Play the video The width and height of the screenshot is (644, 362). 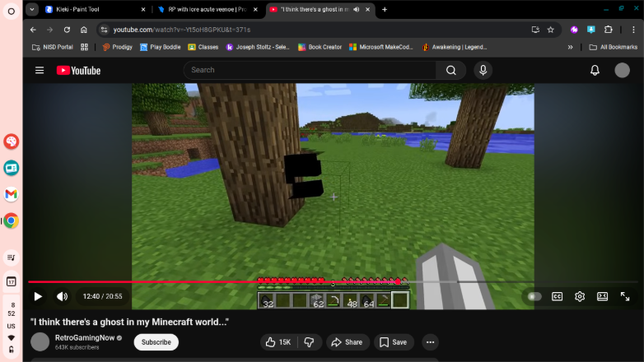[x=38, y=296]
